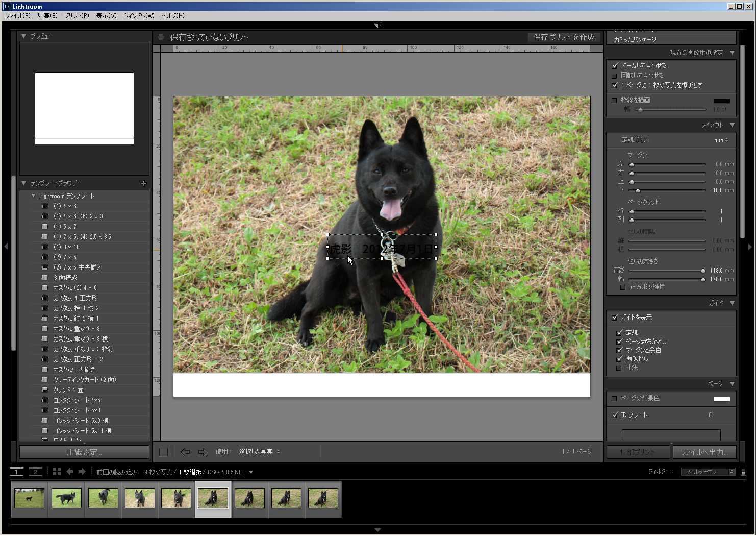The width and height of the screenshot is (756, 536).
Task: Collapse the レイアウト panel section
Action: [x=732, y=125]
